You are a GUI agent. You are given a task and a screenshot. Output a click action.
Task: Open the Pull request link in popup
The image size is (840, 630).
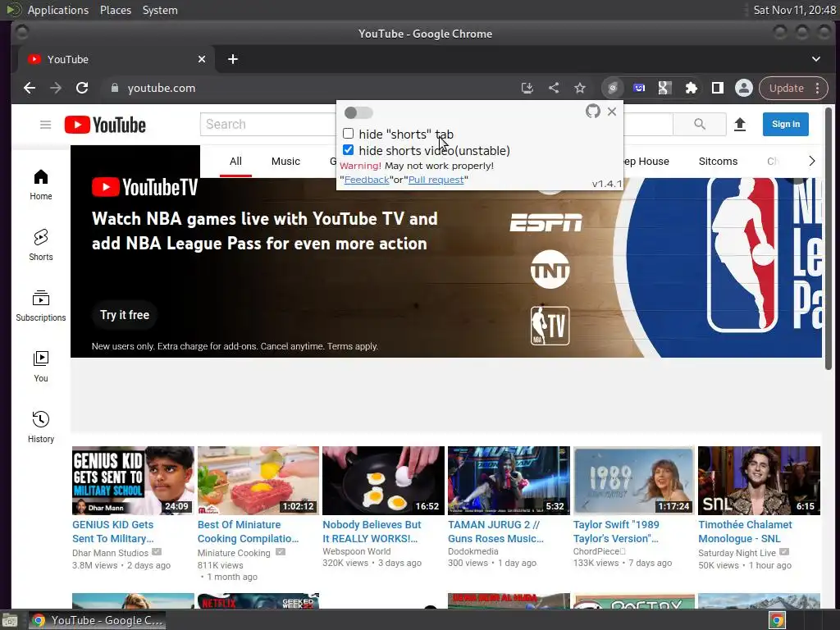[436, 180]
